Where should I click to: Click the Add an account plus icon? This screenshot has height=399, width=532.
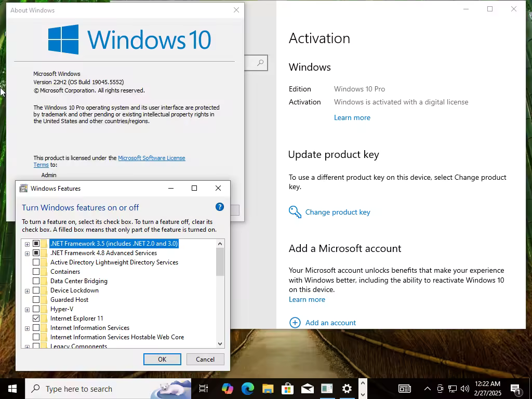[295, 323]
